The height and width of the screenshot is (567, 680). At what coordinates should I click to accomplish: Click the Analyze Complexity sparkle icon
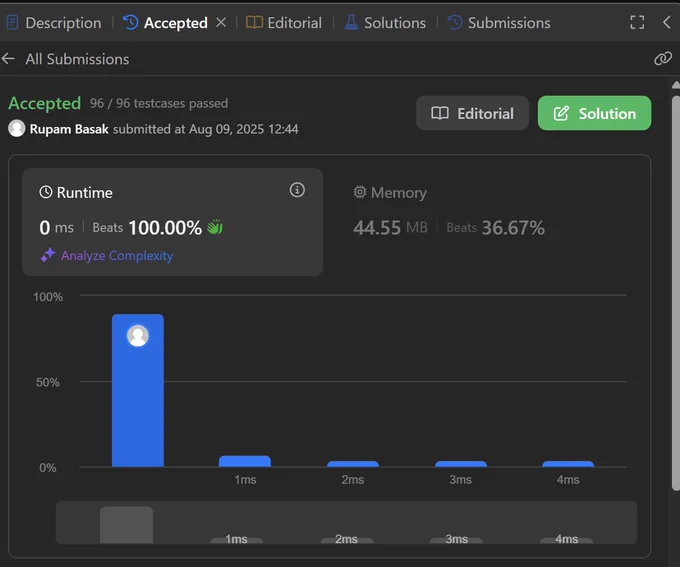click(48, 255)
